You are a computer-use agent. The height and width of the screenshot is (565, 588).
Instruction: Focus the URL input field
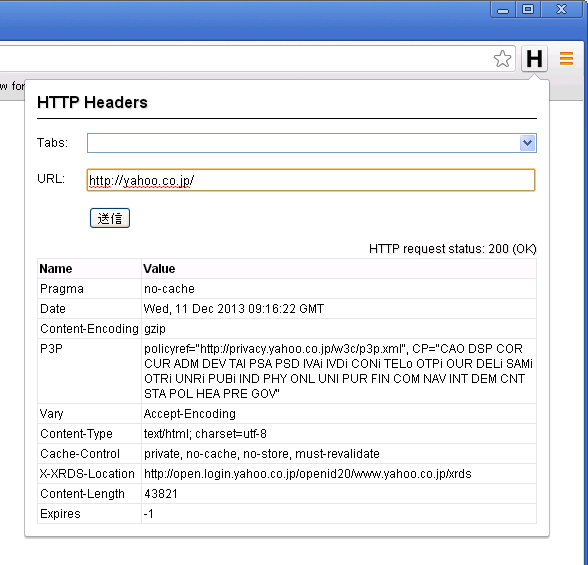[311, 180]
